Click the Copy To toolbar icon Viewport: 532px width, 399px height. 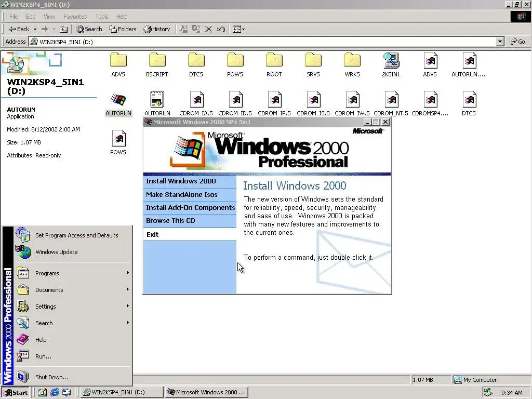196,29
